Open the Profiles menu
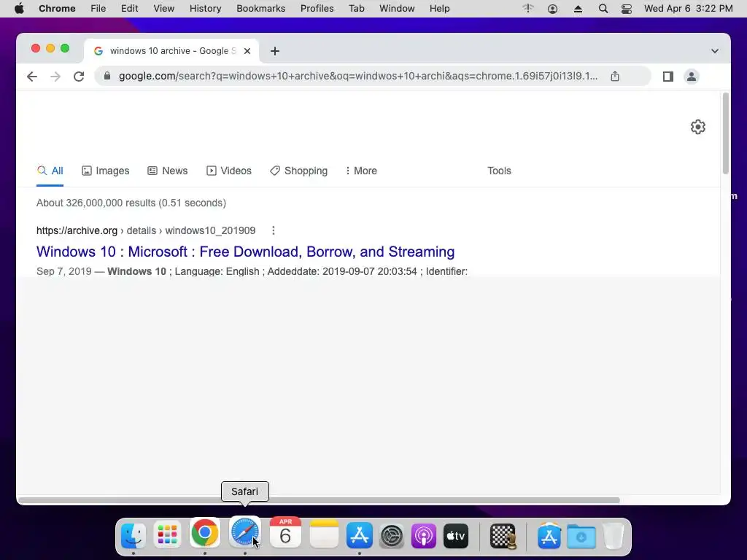The height and width of the screenshot is (560, 747). point(317,9)
